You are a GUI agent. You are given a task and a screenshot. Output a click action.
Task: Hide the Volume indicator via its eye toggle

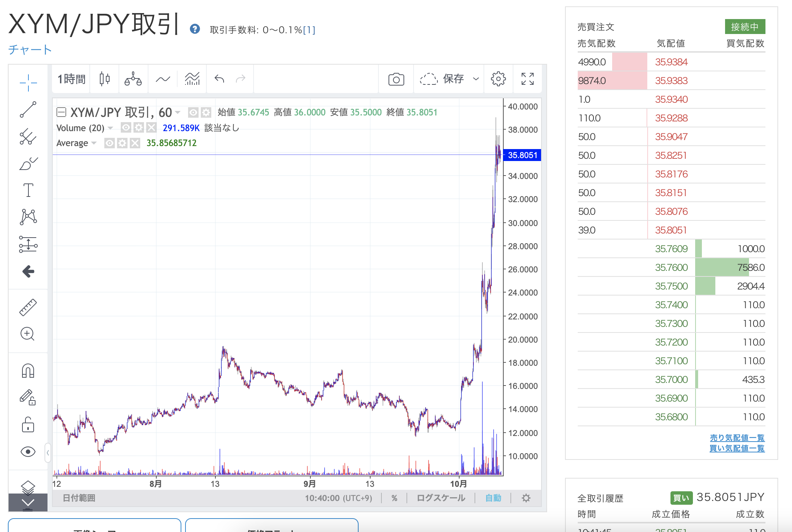[x=126, y=128]
